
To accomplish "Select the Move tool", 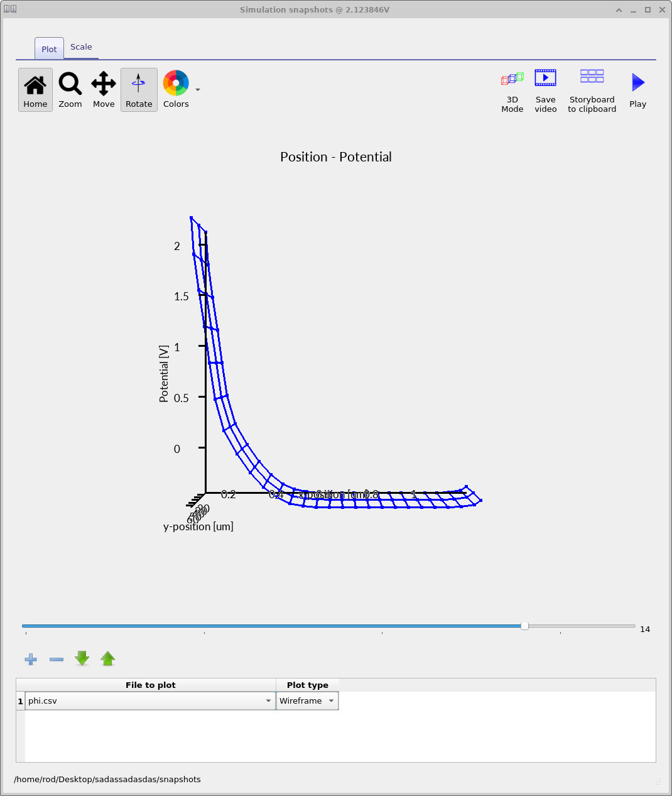I will pos(103,89).
